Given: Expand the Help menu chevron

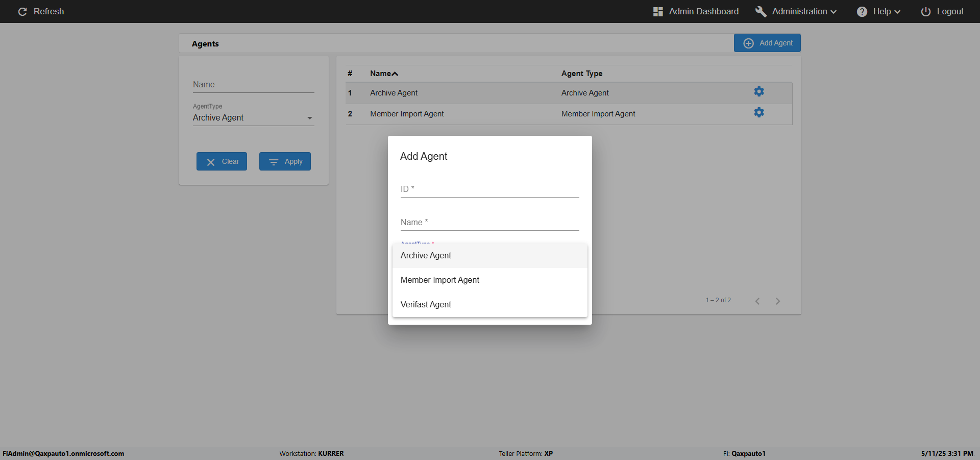Looking at the screenshot, I should [x=897, y=12].
